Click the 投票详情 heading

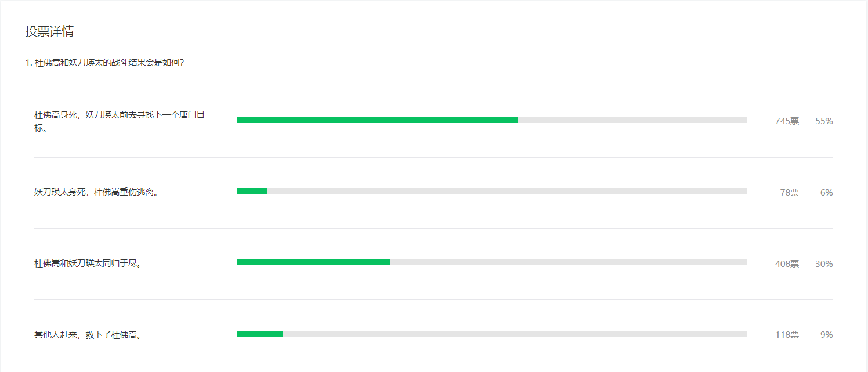pyautogui.click(x=49, y=31)
